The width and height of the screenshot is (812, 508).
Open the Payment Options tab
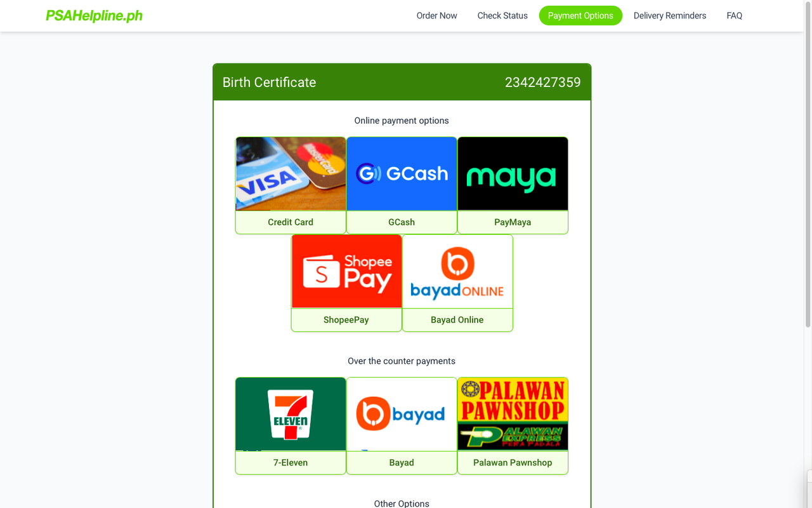[x=580, y=16]
